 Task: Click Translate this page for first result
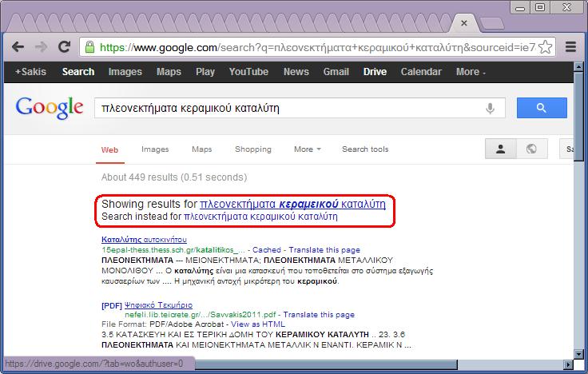coord(324,250)
